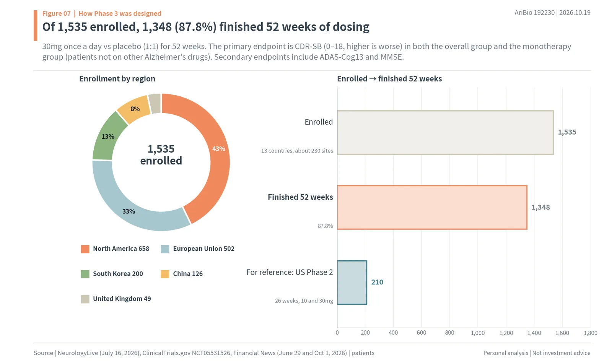
Task: Click the 1,000 x-axis tick label
Action: tap(478, 333)
